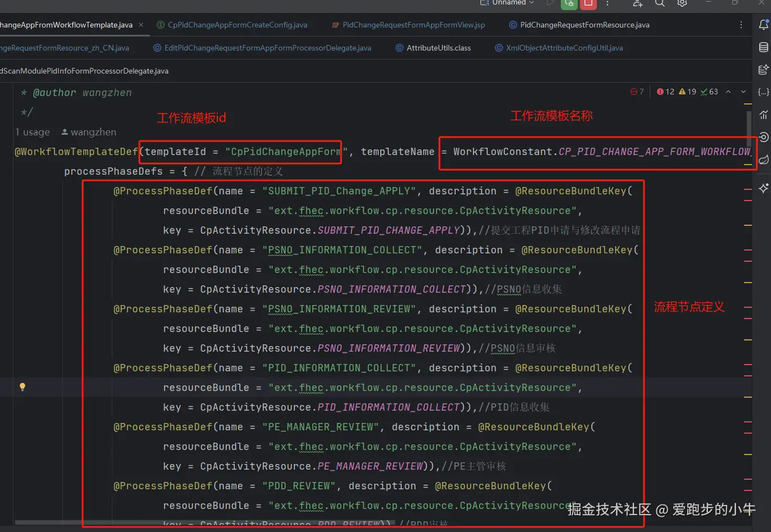Open the Notifications tool window bell icon
Image resolution: width=771 pixels, height=532 pixels.
coord(763,25)
